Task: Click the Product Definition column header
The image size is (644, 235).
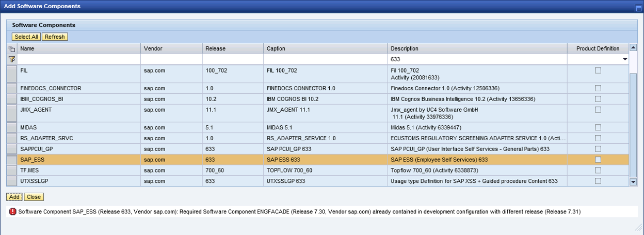Action: [598, 49]
